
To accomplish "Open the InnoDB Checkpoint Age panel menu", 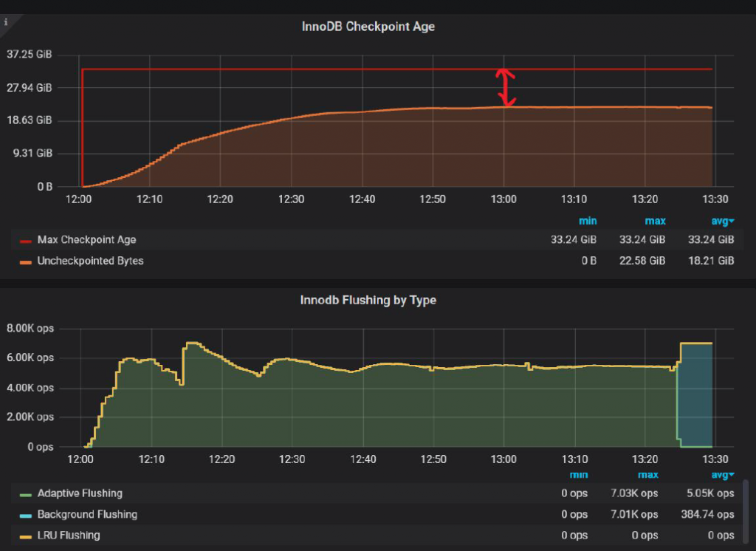I will coord(368,27).
